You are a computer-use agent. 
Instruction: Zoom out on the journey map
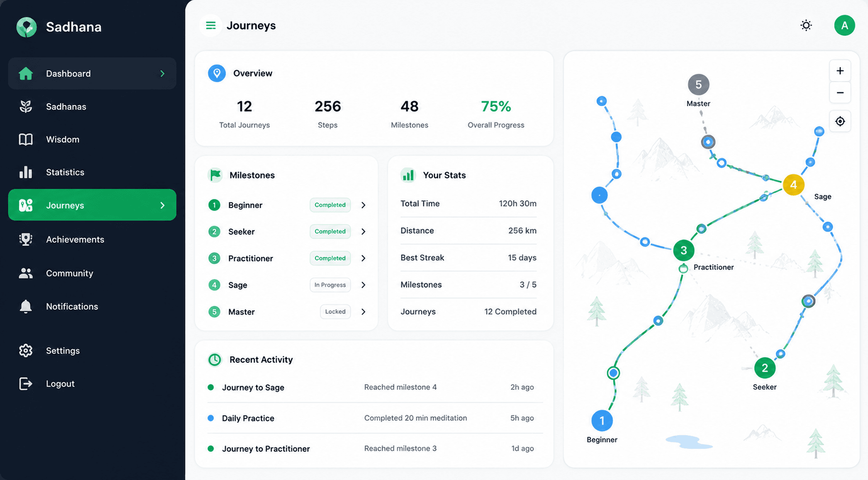(x=840, y=93)
